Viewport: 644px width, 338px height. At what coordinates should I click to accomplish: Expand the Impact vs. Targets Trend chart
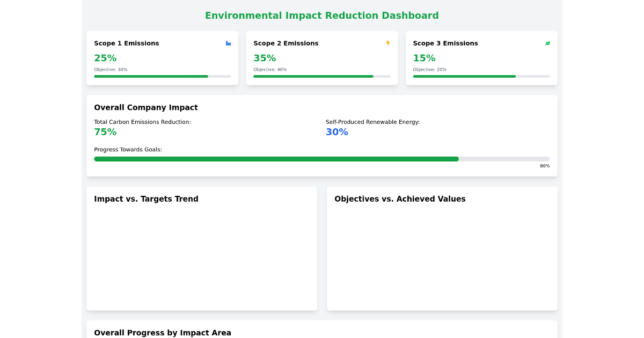(201, 248)
